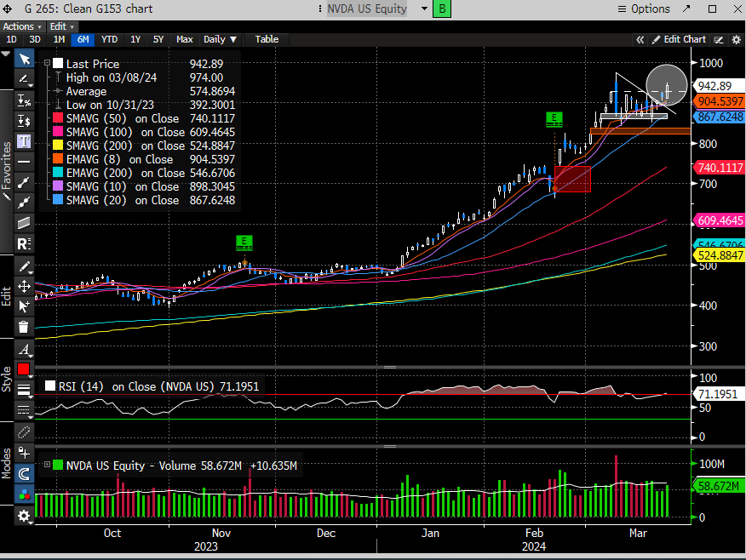Screen dimensions: 746x560
Task: Click the pencil icon by Favorites label
Action: [7, 196]
